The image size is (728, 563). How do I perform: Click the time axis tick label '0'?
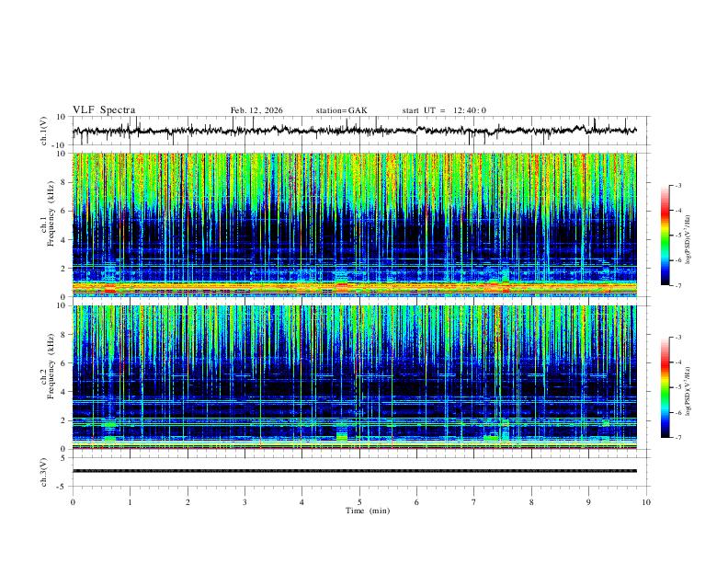[x=73, y=502]
